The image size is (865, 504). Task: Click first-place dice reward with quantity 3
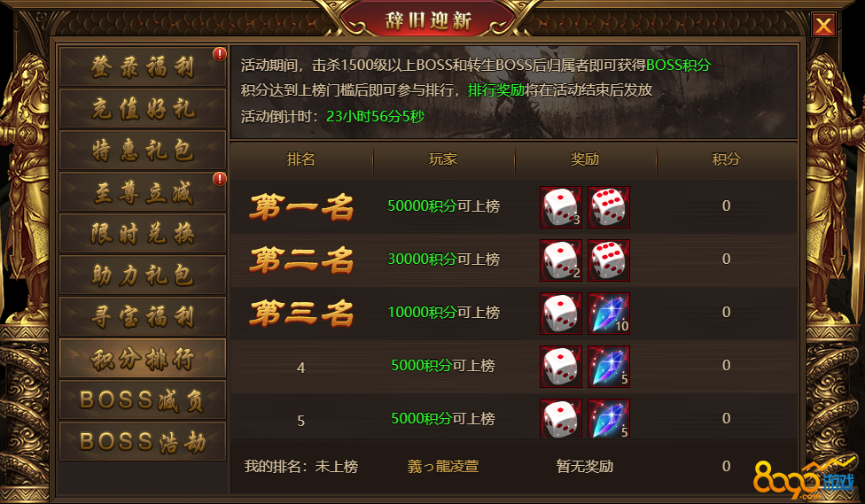(x=560, y=207)
